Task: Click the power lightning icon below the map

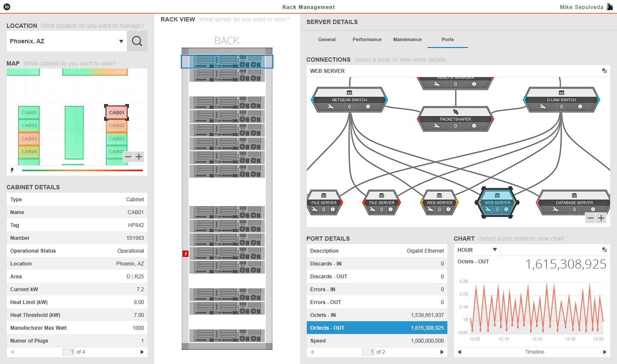Action: tap(12, 170)
